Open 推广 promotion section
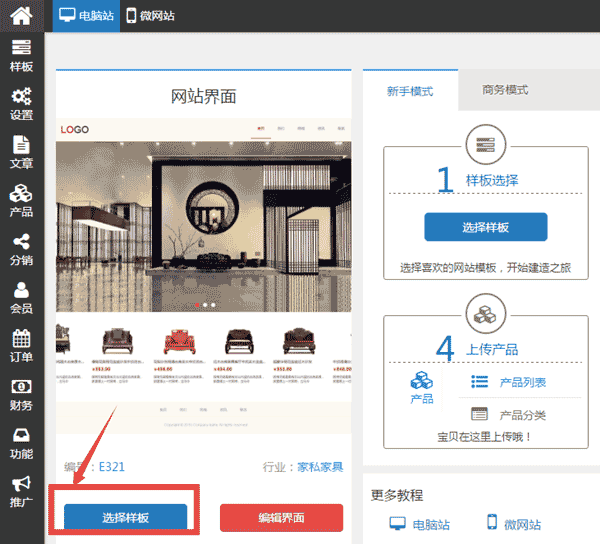Image resolution: width=600 pixels, height=544 pixels. click(21, 492)
